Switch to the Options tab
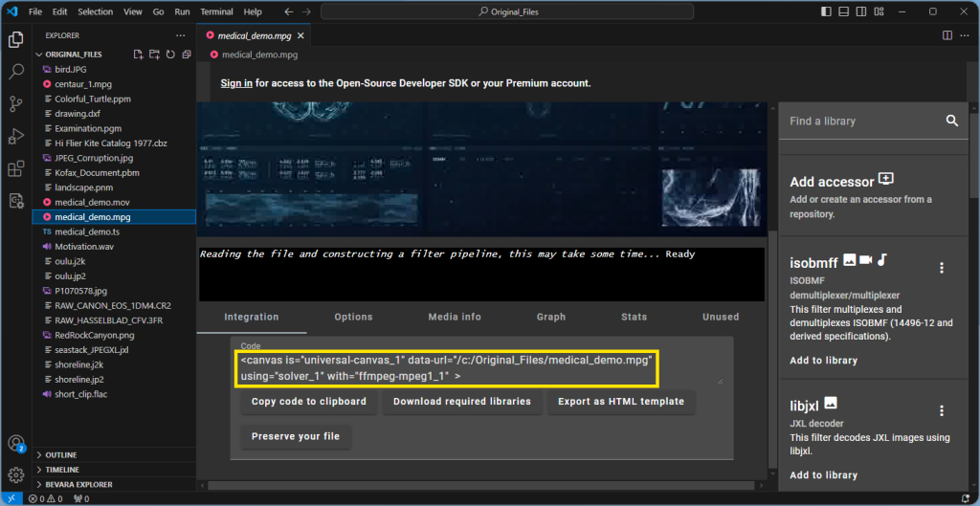Image resolution: width=980 pixels, height=506 pixels. pyautogui.click(x=353, y=317)
